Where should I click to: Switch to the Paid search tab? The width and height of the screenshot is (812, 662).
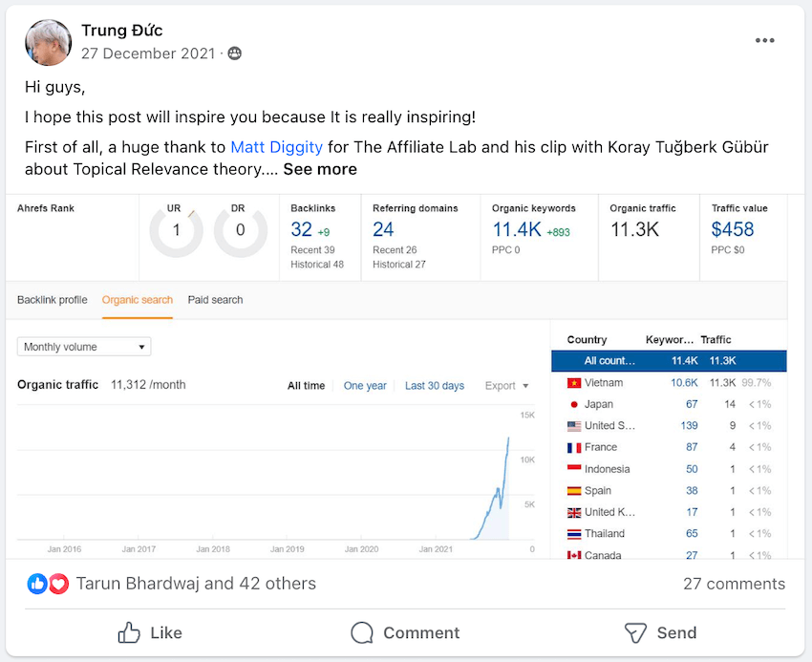pos(216,300)
